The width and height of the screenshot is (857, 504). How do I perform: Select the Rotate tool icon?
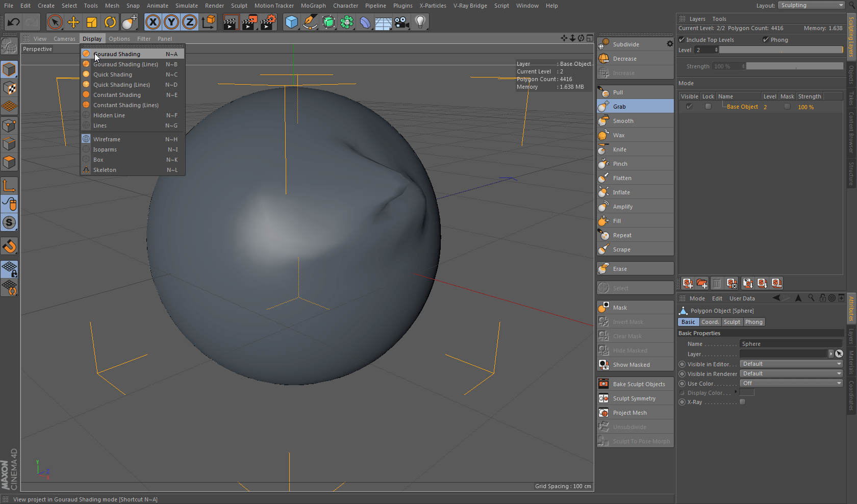[110, 22]
